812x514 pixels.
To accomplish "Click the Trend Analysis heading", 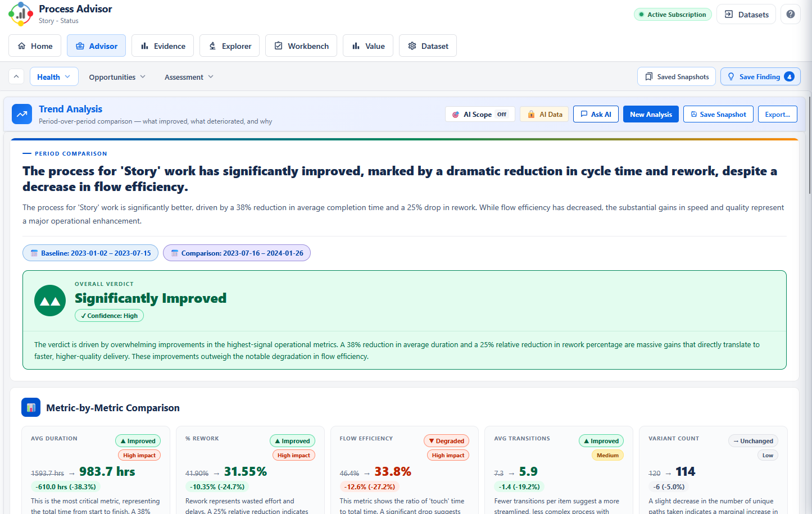I will click(70, 109).
